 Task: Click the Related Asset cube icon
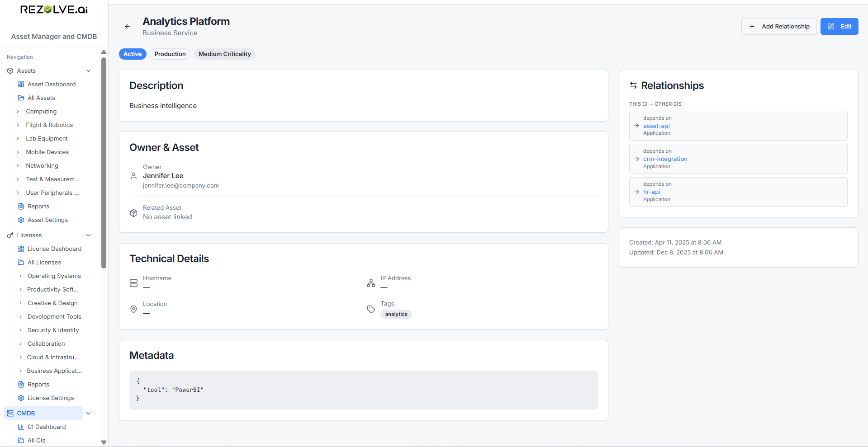133,213
